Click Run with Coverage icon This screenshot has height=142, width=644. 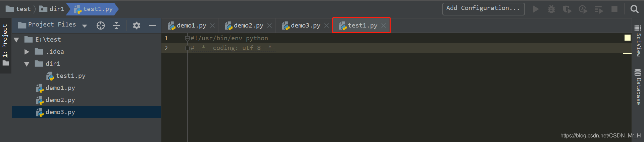pyautogui.click(x=567, y=9)
